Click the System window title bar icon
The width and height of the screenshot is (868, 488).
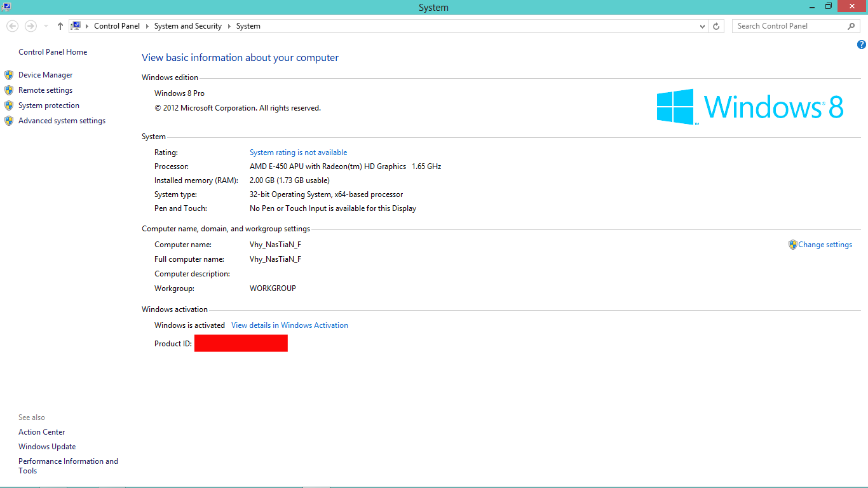pos(6,6)
